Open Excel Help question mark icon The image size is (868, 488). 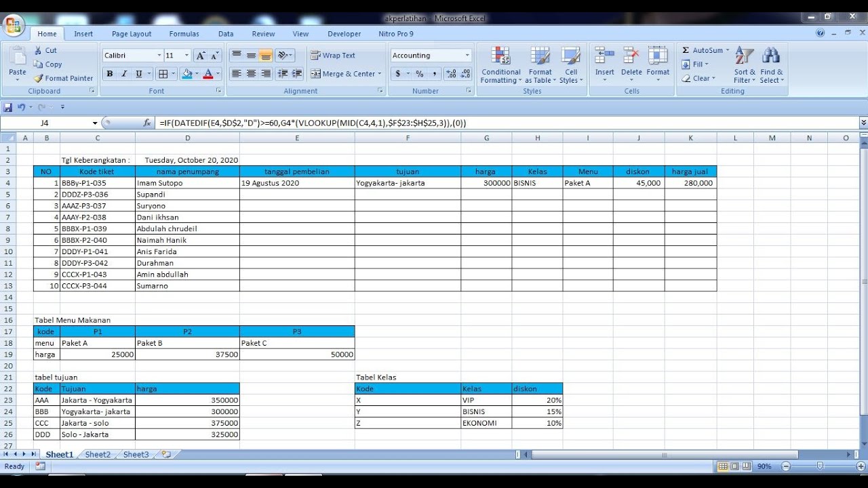pos(821,33)
